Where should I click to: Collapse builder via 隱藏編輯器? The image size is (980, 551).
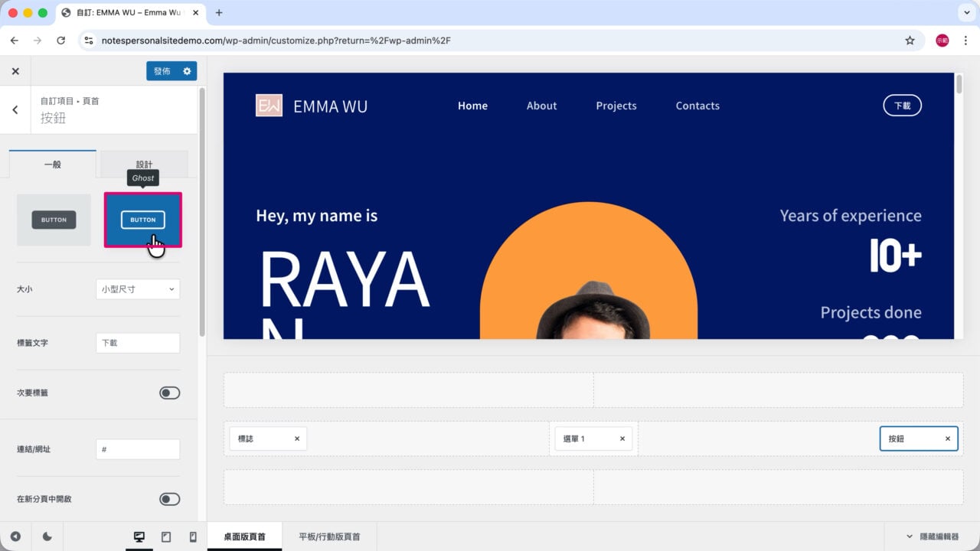tap(933, 537)
